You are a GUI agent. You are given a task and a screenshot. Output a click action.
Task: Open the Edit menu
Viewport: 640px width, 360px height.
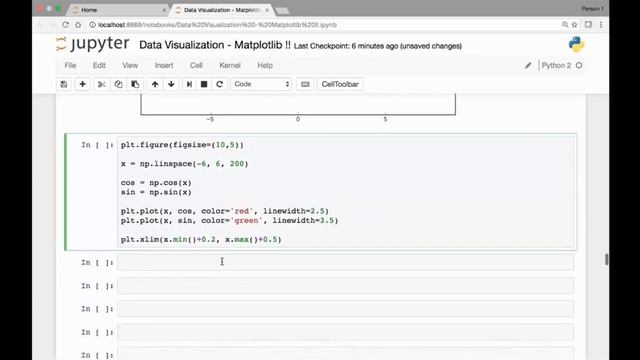tap(99, 65)
